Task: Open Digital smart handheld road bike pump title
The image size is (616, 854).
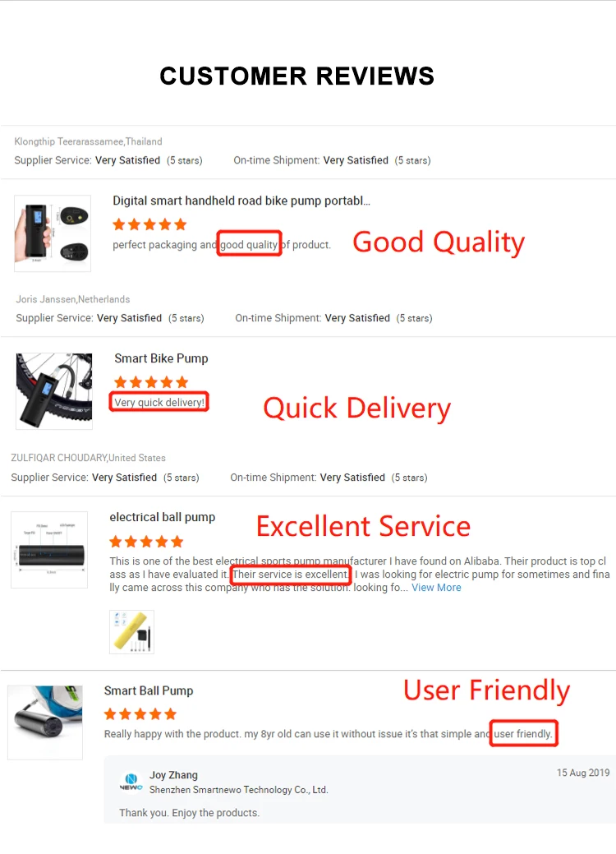Action: [241, 201]
